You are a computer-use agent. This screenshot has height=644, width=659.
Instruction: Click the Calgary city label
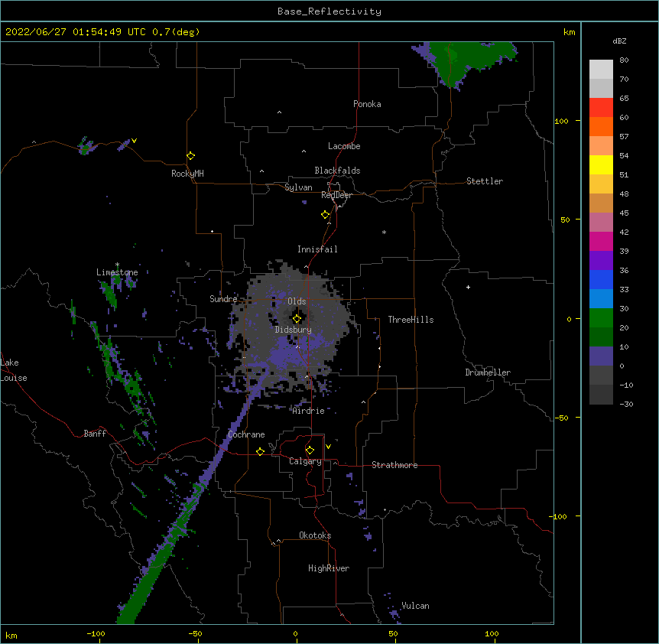(x=305, y=461)
